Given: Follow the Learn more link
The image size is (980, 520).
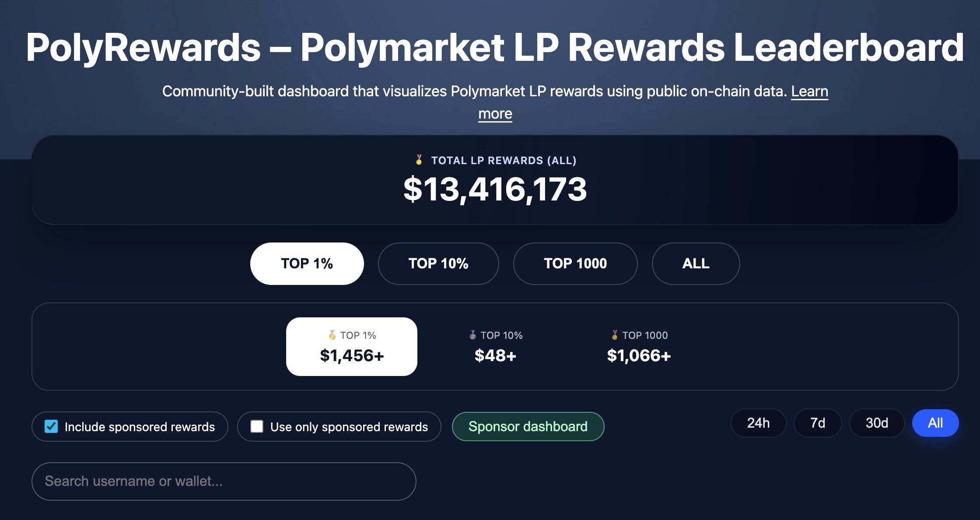Looking at the screenshot, I should click(x=809, y=91).
